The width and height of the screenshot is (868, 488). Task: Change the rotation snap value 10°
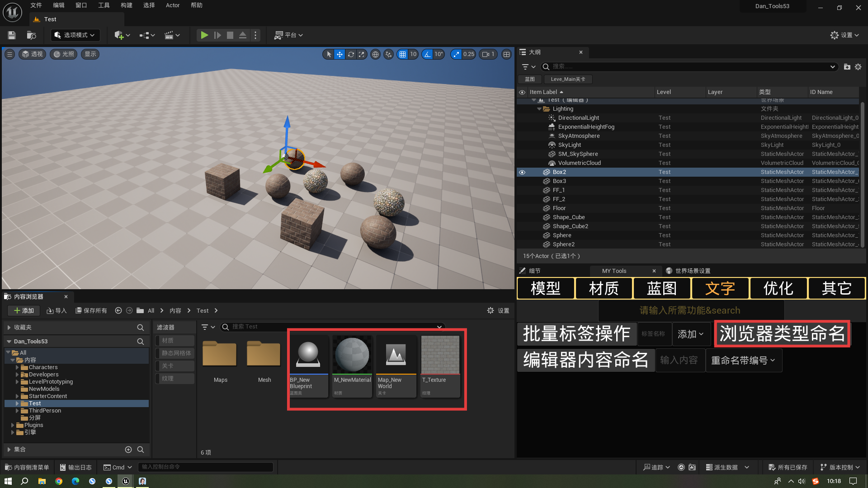(439, 54)
